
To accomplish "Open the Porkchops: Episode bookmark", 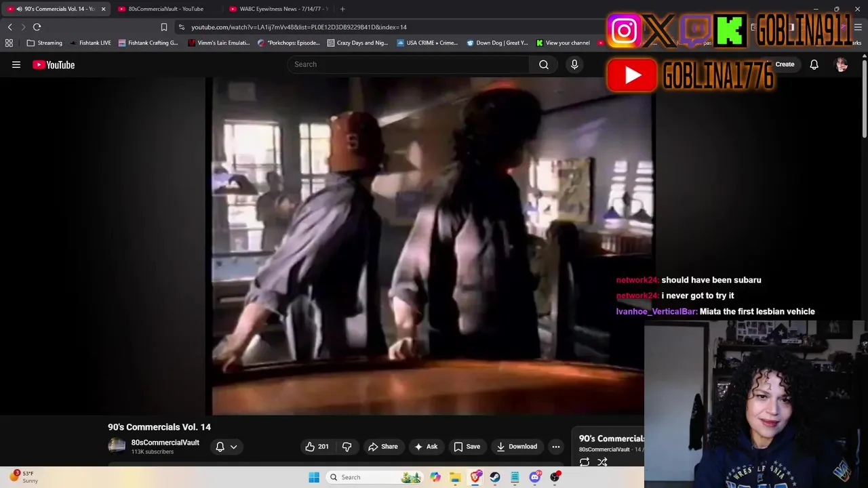I will [288, 43].
